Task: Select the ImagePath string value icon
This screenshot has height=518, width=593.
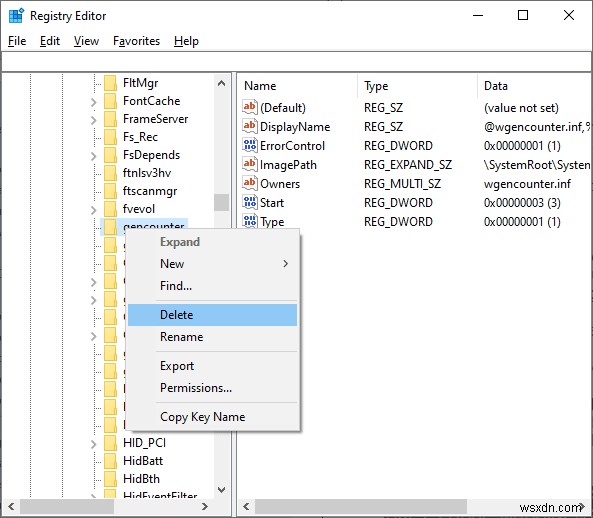Action: click(x=250, y=164)
